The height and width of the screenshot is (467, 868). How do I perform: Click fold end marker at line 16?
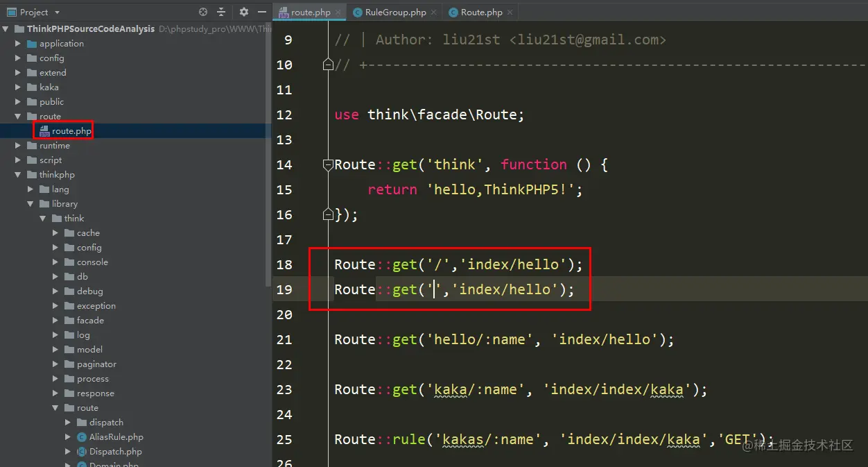pyautogui.click(x=328, y=214)
